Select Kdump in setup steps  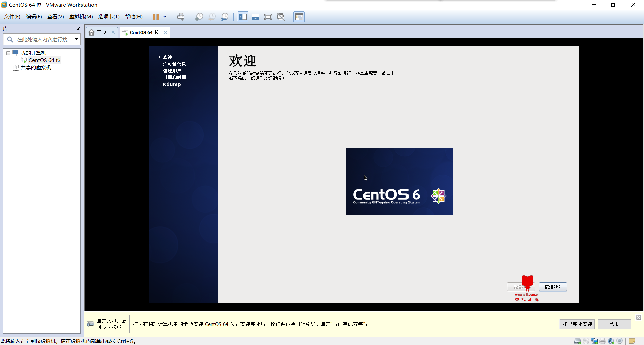tap(172, 84)
